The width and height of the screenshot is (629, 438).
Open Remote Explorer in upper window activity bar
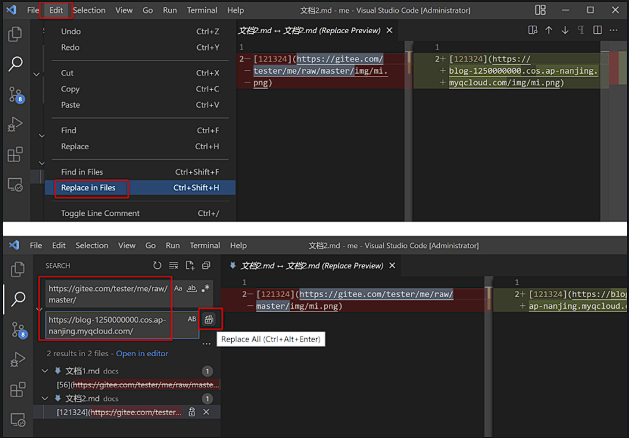(15, 185)
